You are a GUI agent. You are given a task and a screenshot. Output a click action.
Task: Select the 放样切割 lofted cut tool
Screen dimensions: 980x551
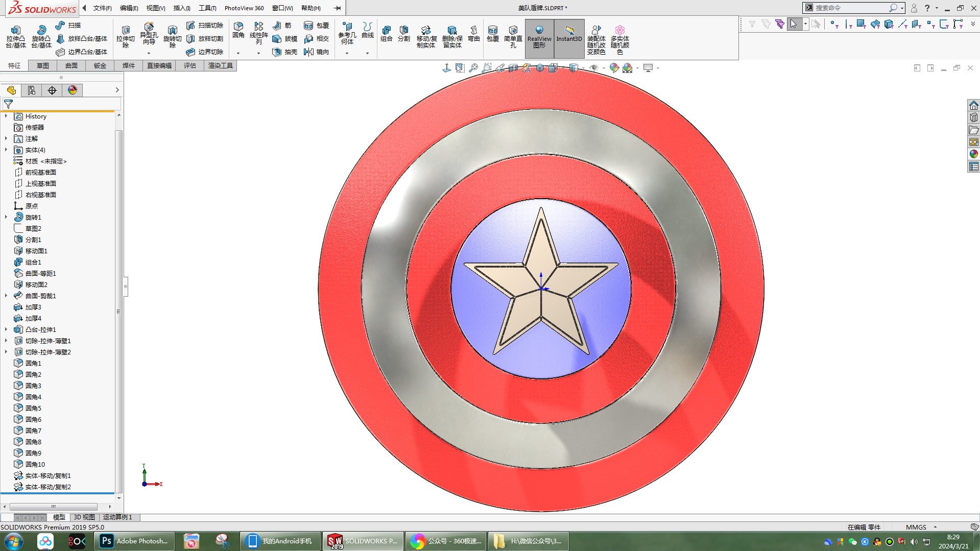tap(205, 38)
